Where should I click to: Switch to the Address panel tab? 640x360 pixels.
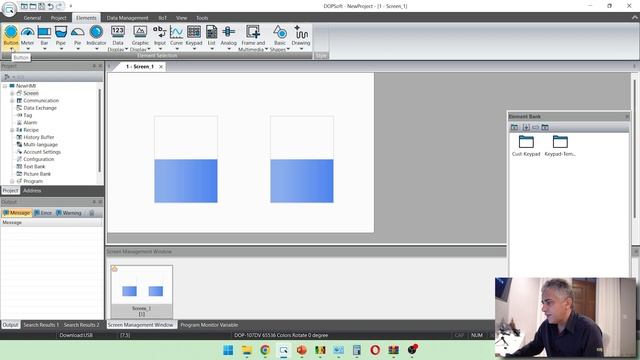coord(32,191)
